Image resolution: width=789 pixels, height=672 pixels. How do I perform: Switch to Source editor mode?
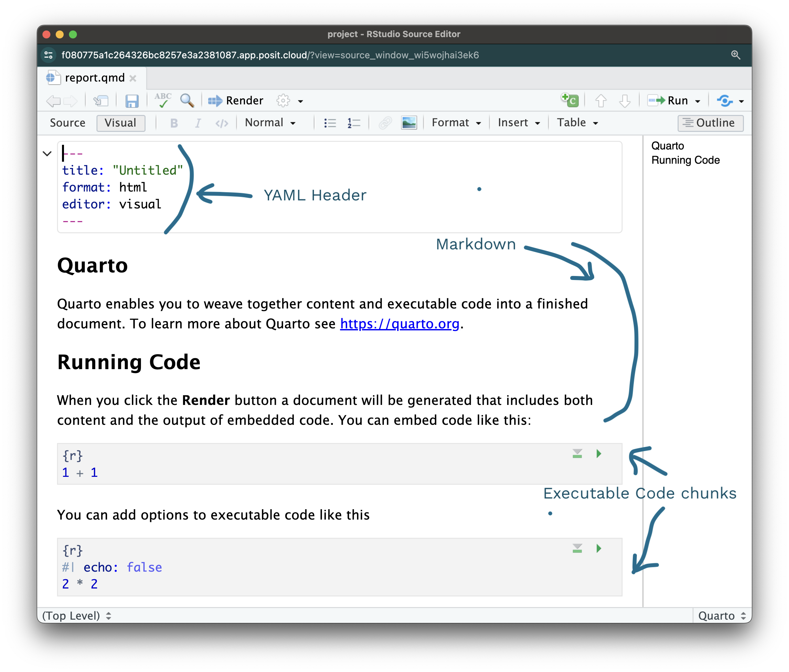(x=68, y=123)
